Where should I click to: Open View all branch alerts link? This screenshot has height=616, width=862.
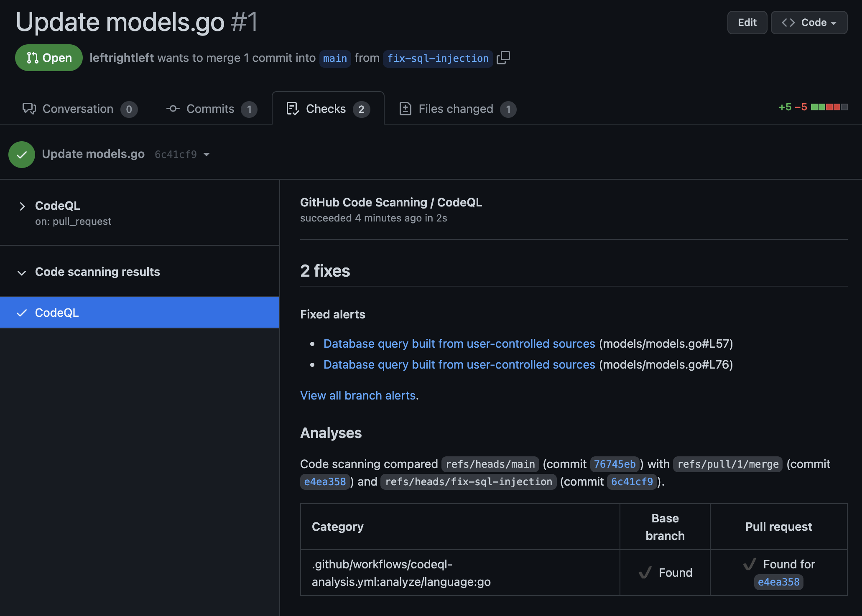[358, 395]
